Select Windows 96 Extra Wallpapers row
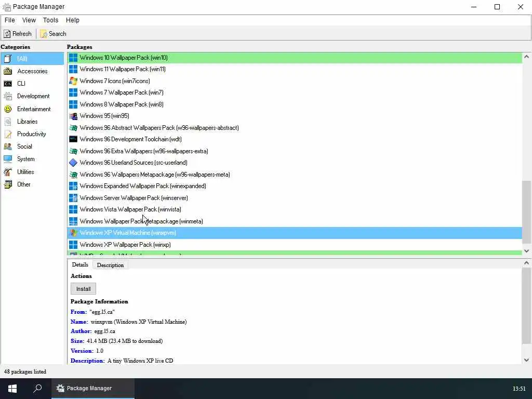Image resolution: width=532 pixels, height=399 pixels. coord(295,151)
